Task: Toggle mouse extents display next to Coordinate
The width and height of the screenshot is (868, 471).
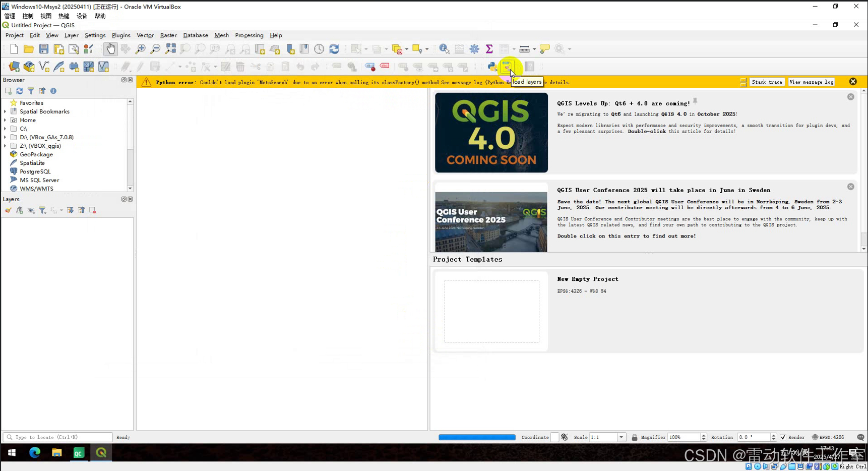Action: [565, 437]
